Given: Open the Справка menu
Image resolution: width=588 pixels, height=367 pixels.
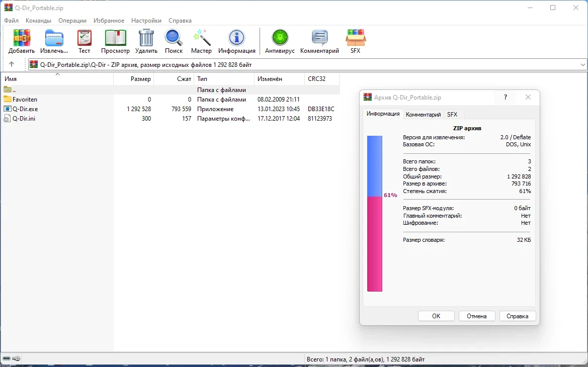Looking at the screenshot, I should tap(180, 21).
